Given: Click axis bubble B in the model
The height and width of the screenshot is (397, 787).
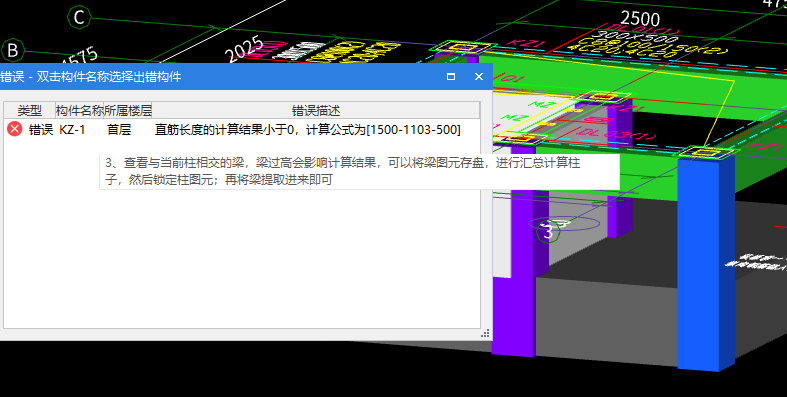Looking at the screenshot, I should (12, 50).
